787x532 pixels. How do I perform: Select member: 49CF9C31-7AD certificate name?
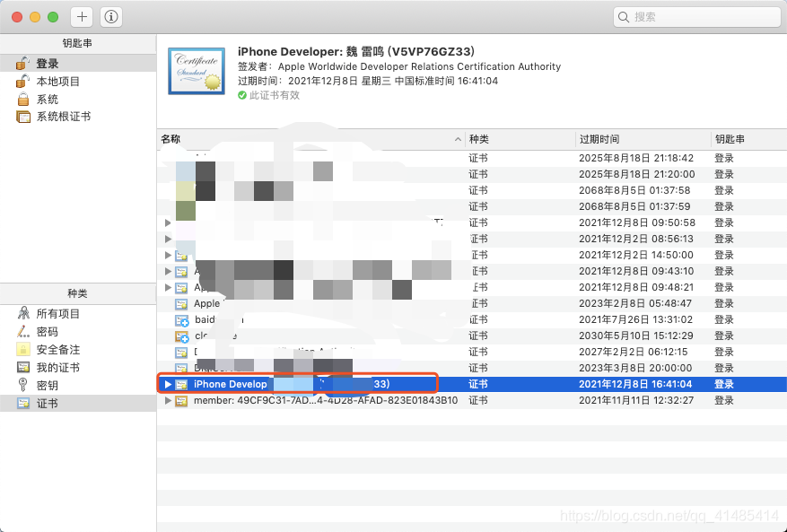tap(326, 400)
